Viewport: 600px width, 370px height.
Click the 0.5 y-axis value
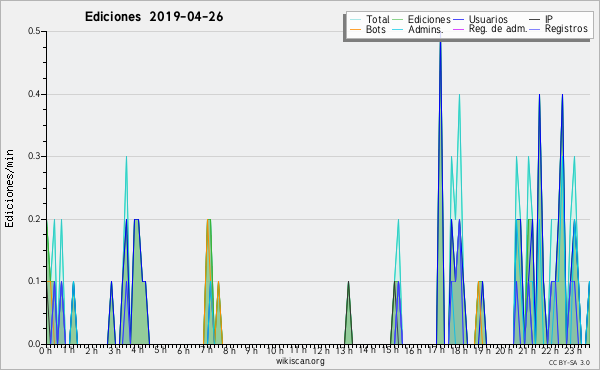(34, 31)
